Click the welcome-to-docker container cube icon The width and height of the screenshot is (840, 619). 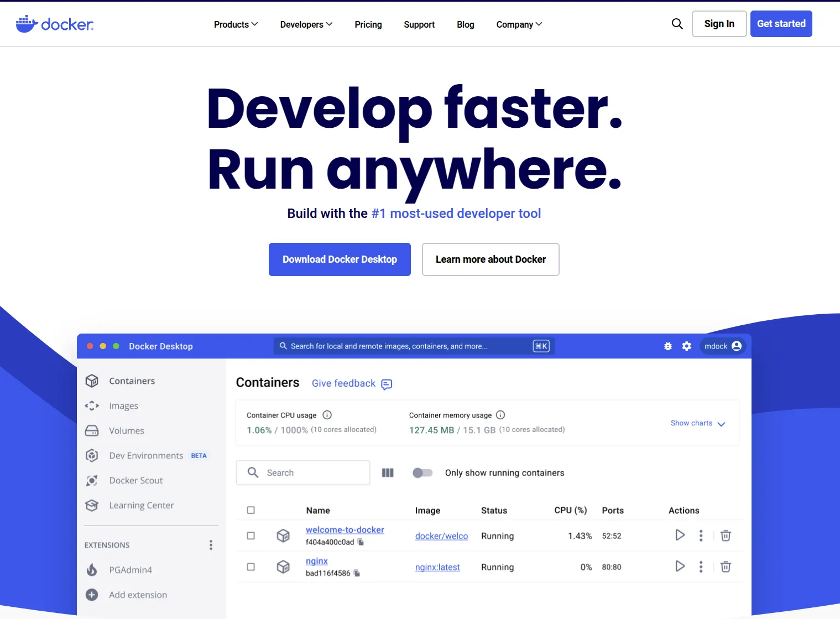pyautogui.click(x=283, y=535)
